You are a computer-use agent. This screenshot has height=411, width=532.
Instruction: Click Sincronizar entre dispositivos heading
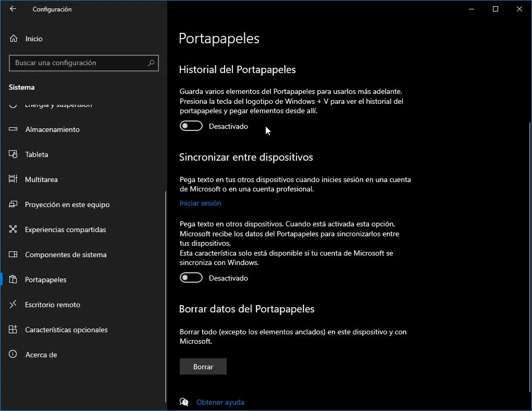tap(246, 158)
